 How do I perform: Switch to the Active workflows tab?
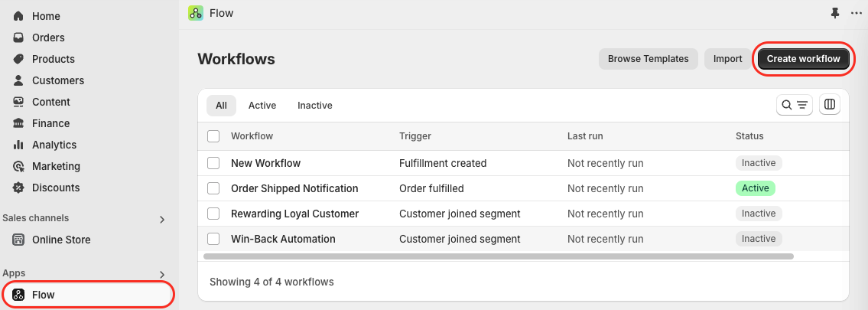tap(262, 105)
